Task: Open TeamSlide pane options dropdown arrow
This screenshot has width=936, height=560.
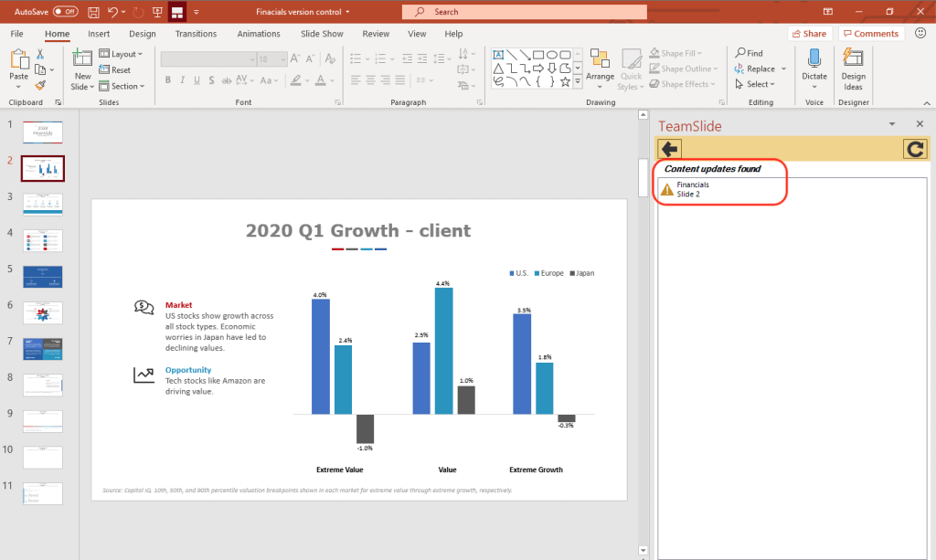Action: point(891,124)
